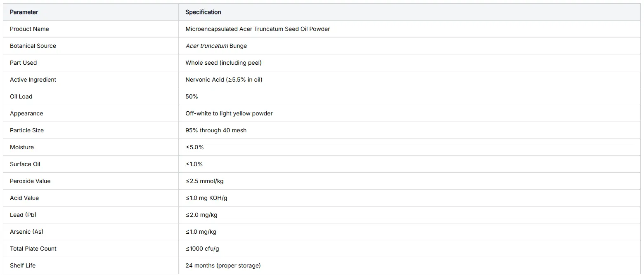Click the Nervonic Acid specification text
Image resolution: width=644 pixels, height=277 pixels.
click(224, 80)
